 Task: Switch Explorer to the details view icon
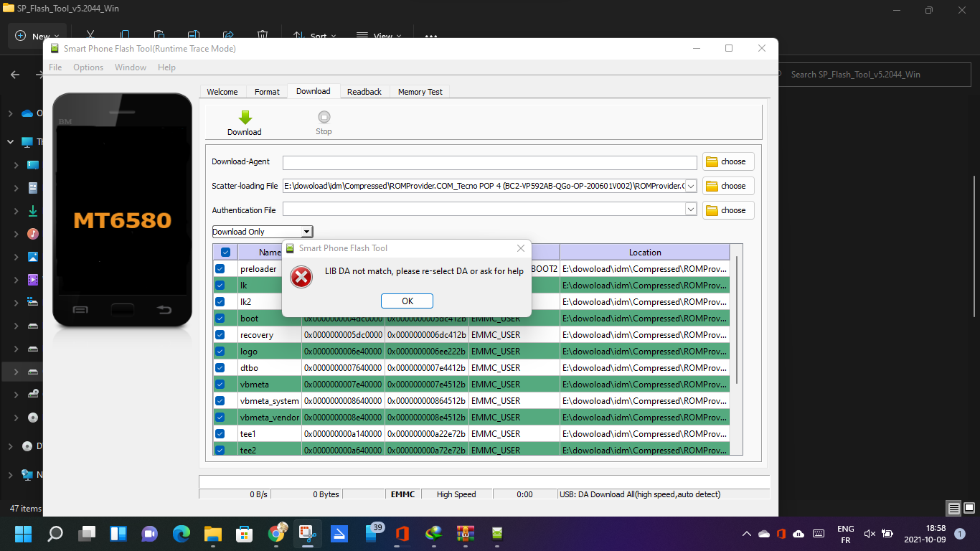point(953,509)
